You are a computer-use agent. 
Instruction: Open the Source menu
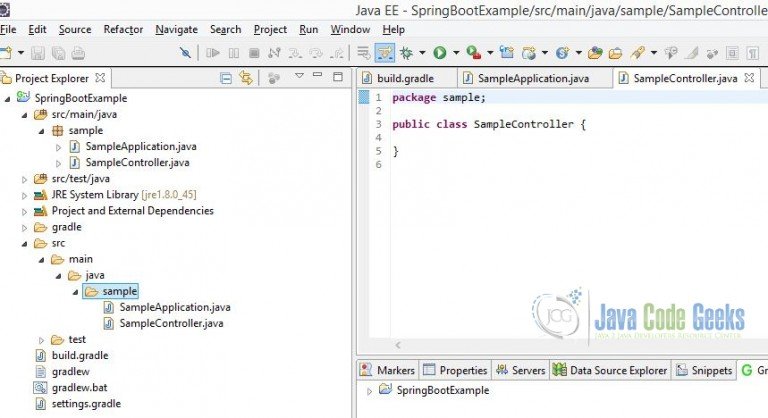tap(75, 29)
